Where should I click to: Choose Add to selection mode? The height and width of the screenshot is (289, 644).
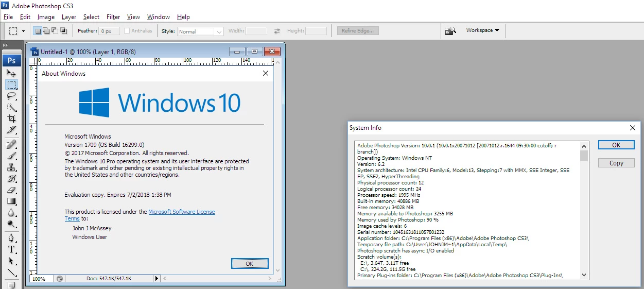(46, 31)
